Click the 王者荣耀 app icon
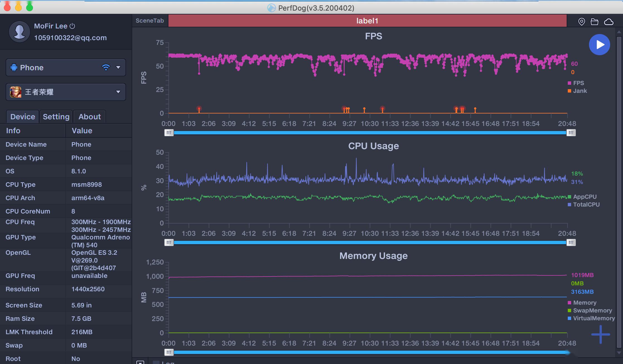Viewport: 623px width, 364px height. 16,92
